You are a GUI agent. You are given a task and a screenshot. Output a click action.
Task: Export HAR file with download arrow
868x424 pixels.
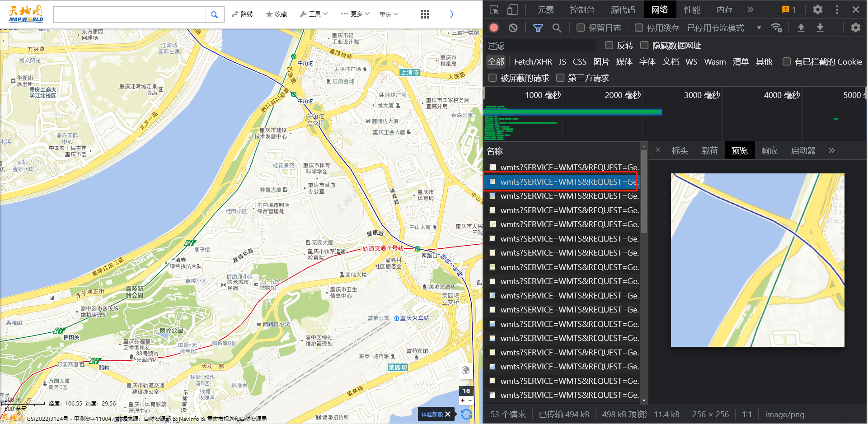pyautogui.click(x=820, y=28)
